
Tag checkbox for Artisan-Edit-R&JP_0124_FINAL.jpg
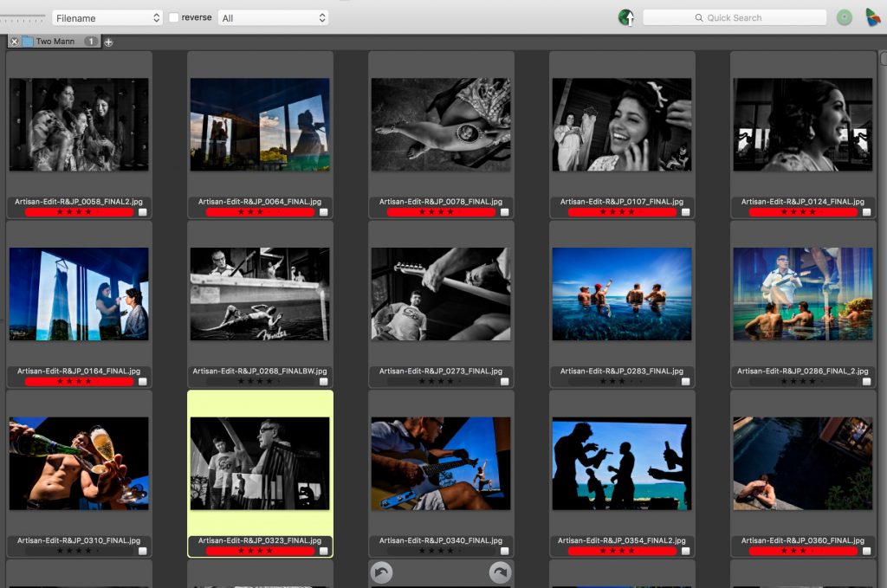pyautogui.click(x=866, y=212)
